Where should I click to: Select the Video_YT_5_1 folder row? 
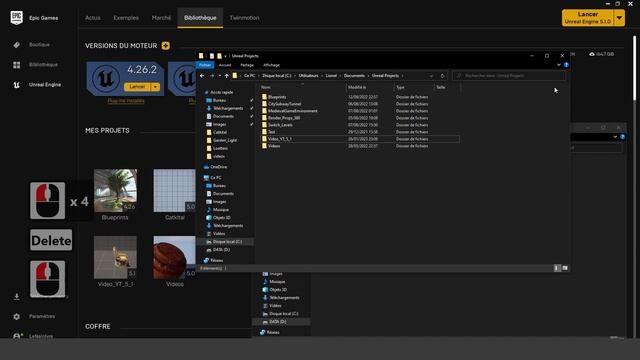click(x=359, y=139)
